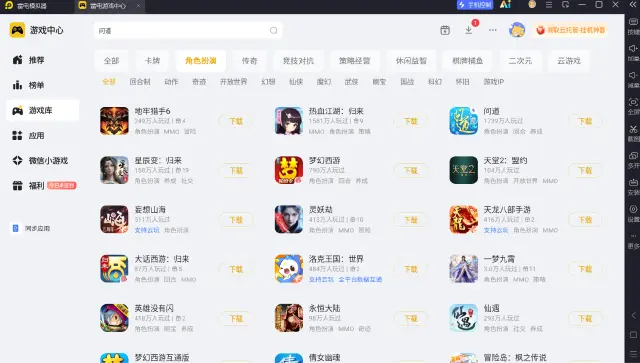Click the three-dot more icon in header
The image size is (640, 363).
click(x=493, y=30)
